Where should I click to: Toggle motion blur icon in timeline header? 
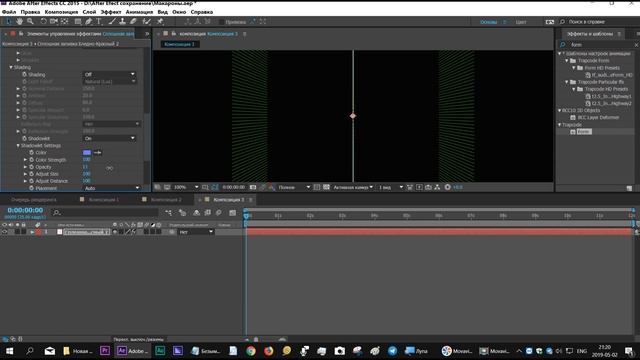tap(219, 213)
